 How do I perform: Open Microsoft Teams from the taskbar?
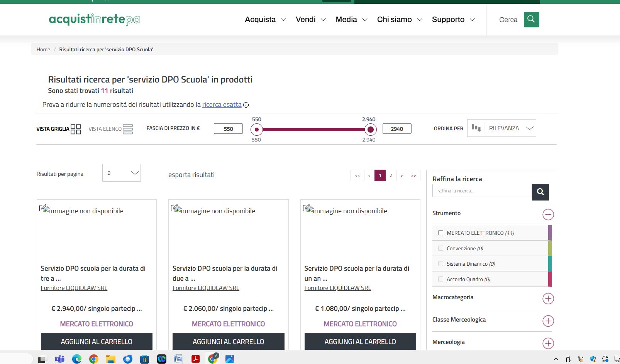click(x=60, y=359)
